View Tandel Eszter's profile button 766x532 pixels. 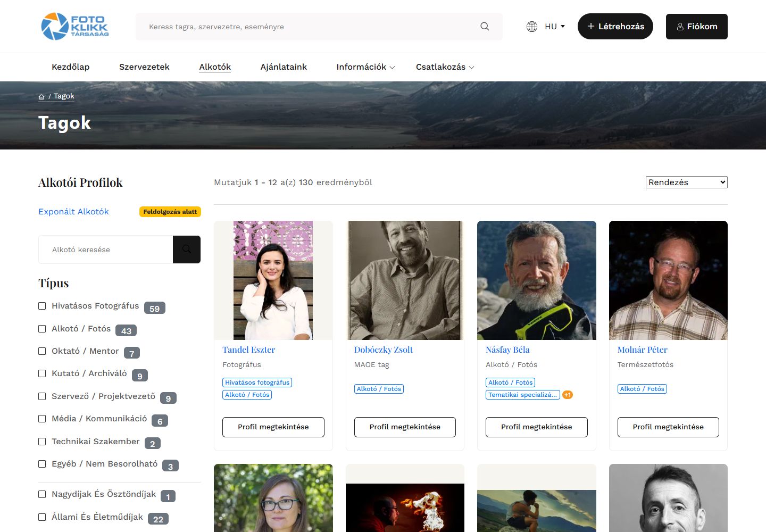[273, 427]
